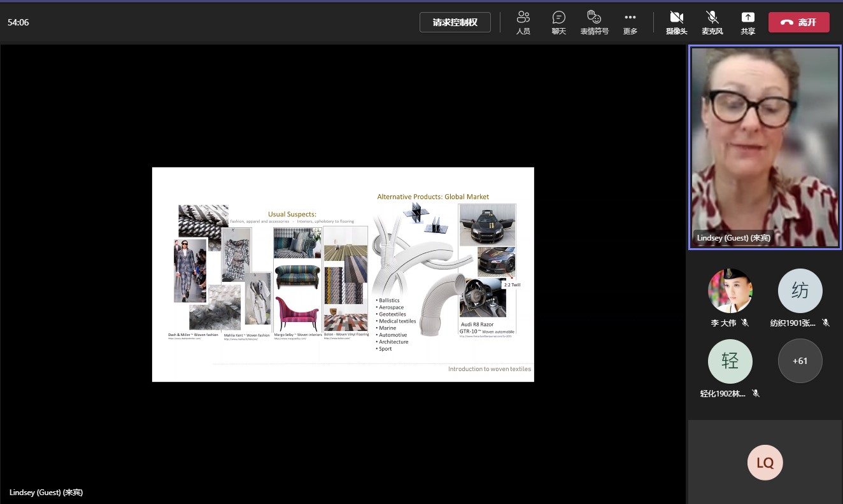
Task: Click the meeting timer 54:06
Action: tap(18, 22)
